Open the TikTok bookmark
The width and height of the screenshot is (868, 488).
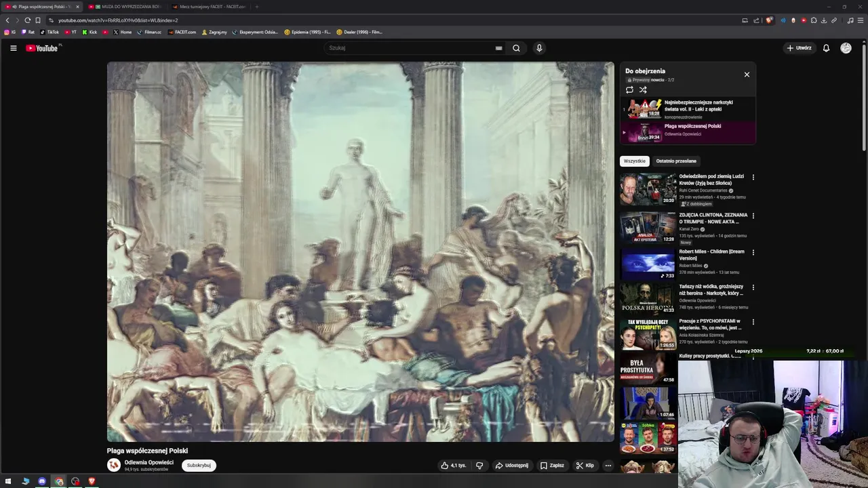click(50, 32)
